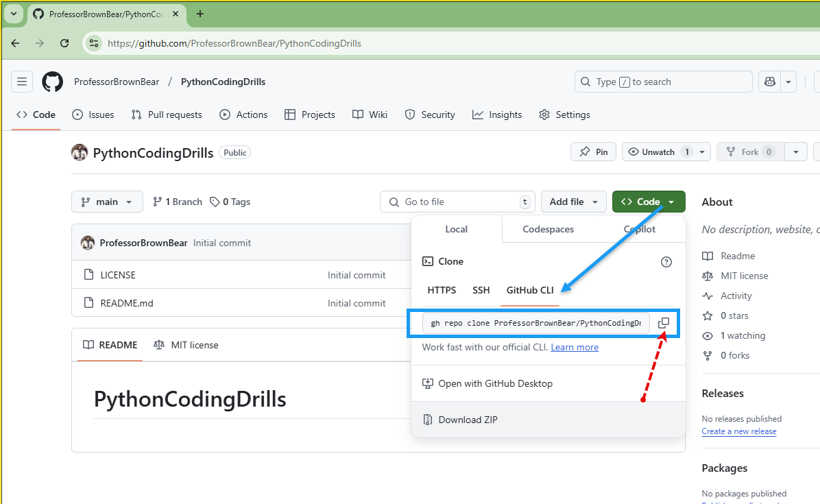Viewport: 820px width, 504px height.
Task: Open the hamburger navigation menu
Action: tap(22, 82)
